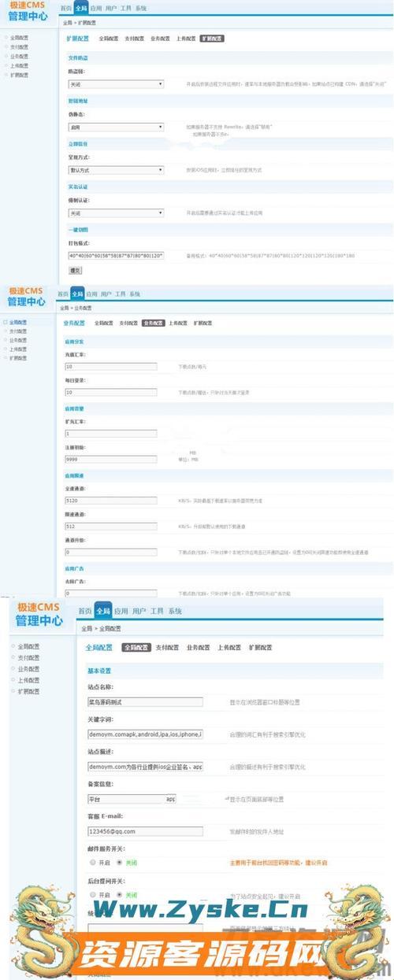
Task: Select 扩展配置 sub-tab on the 全局配置 page
Action: click(x=260, y=647)
